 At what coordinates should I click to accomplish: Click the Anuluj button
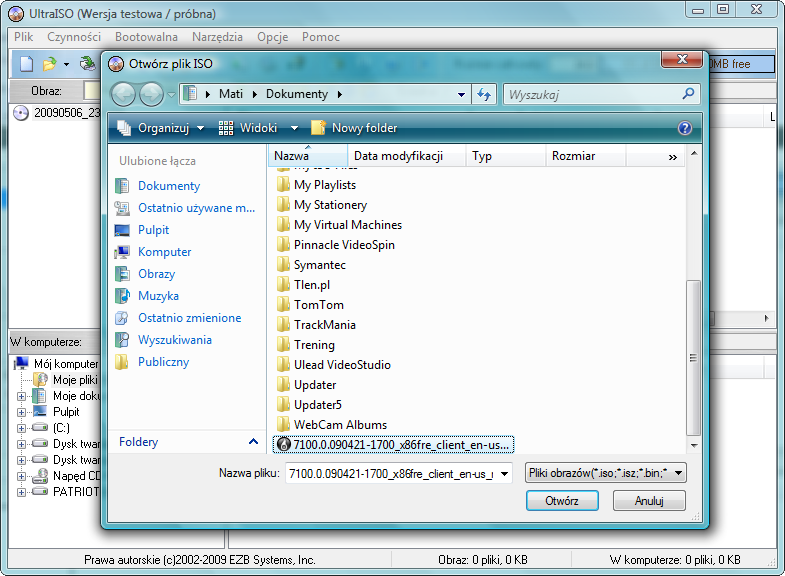click(x=649, y=501)
